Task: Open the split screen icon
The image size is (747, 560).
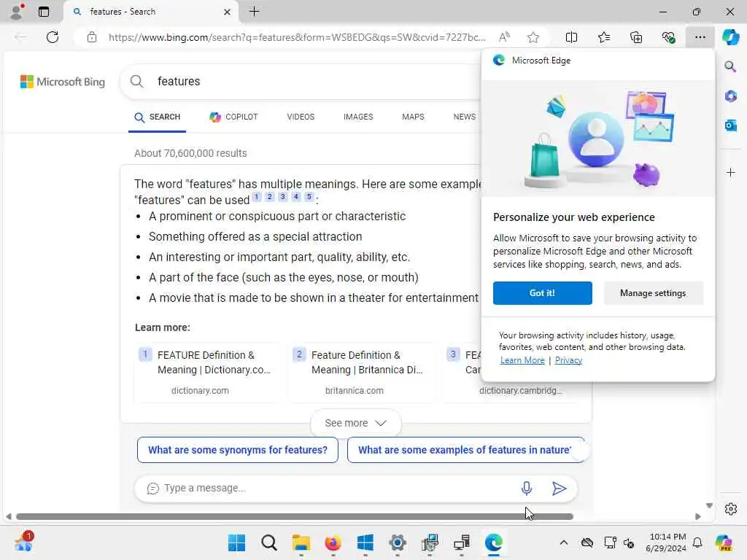Action: pos(571,37)
